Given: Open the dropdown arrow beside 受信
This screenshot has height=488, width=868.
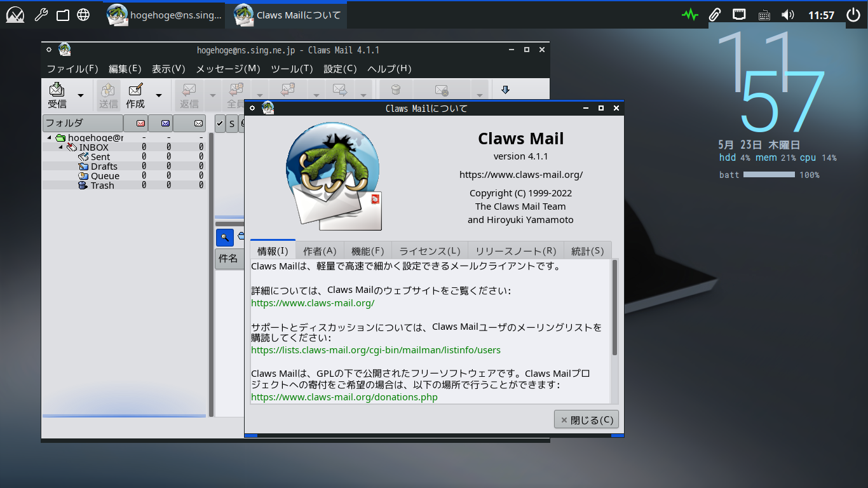Looking at the screenshot, I should click(81, 95).
